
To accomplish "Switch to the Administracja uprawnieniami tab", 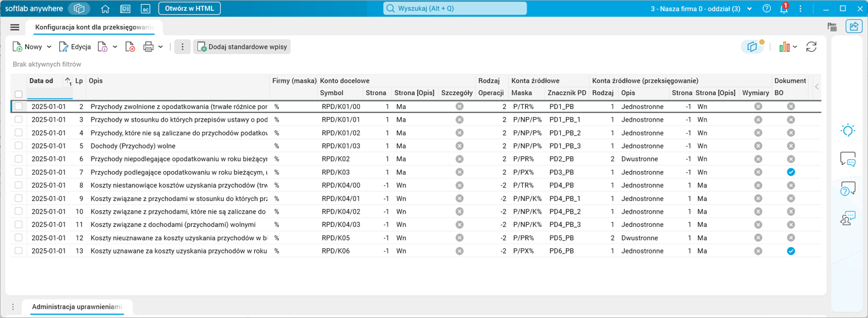I will pyautogui.click(x=77, y=306).
